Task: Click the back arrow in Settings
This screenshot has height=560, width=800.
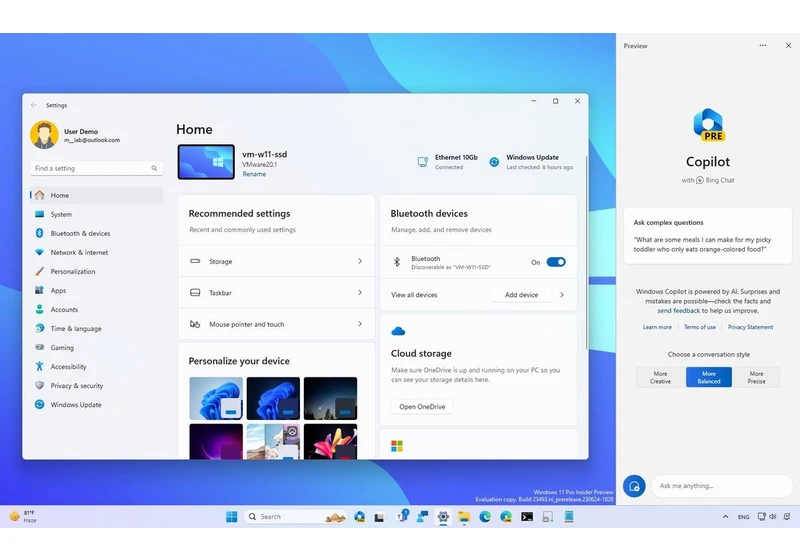Action: (x=34, y=105)
